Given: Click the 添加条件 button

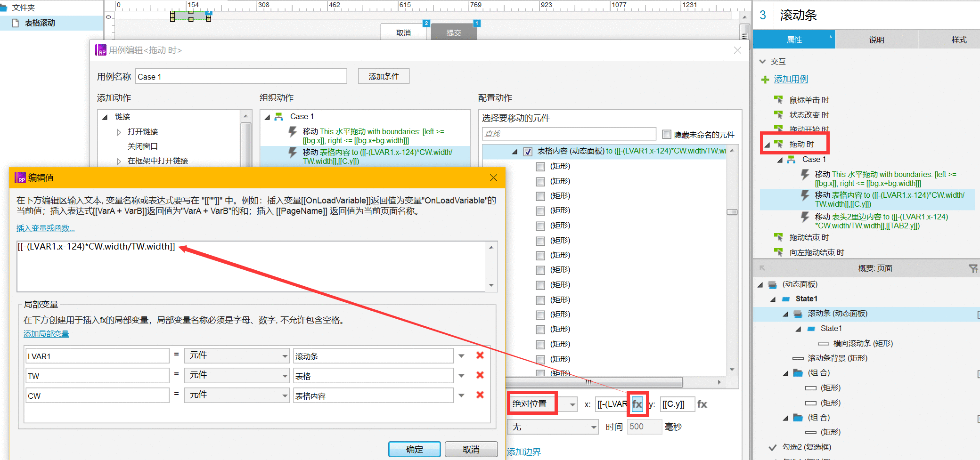Looking at the screenshot, I should pyautogui.click(x=384, y=76).
